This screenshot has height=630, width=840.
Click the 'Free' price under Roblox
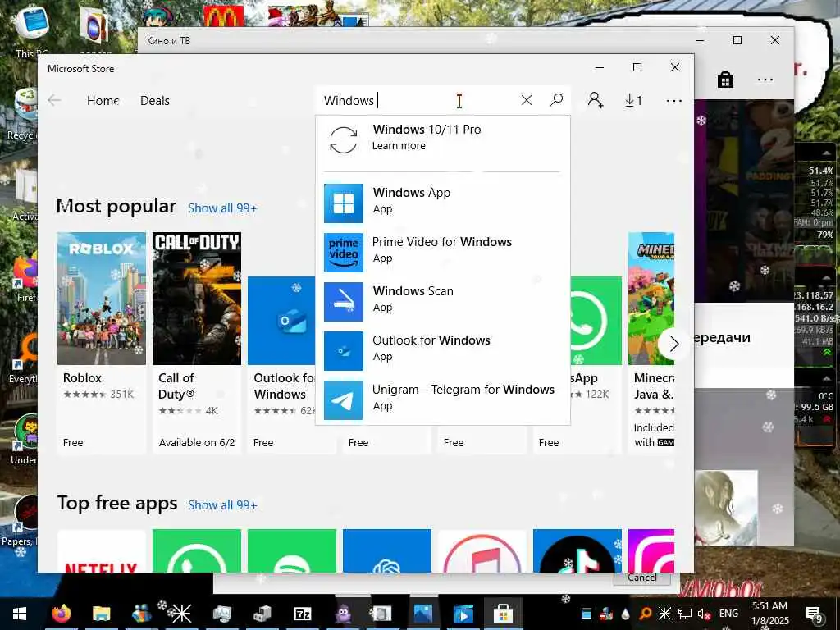tap(73, 443)
